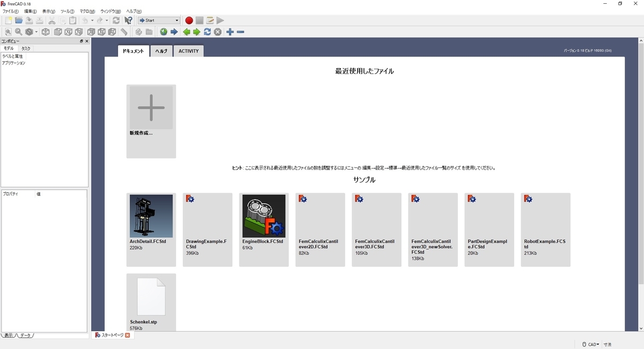Open the draw style dropdown arrow
The width and height of the screenshot is (644, 349).
[x=36, y=31]
